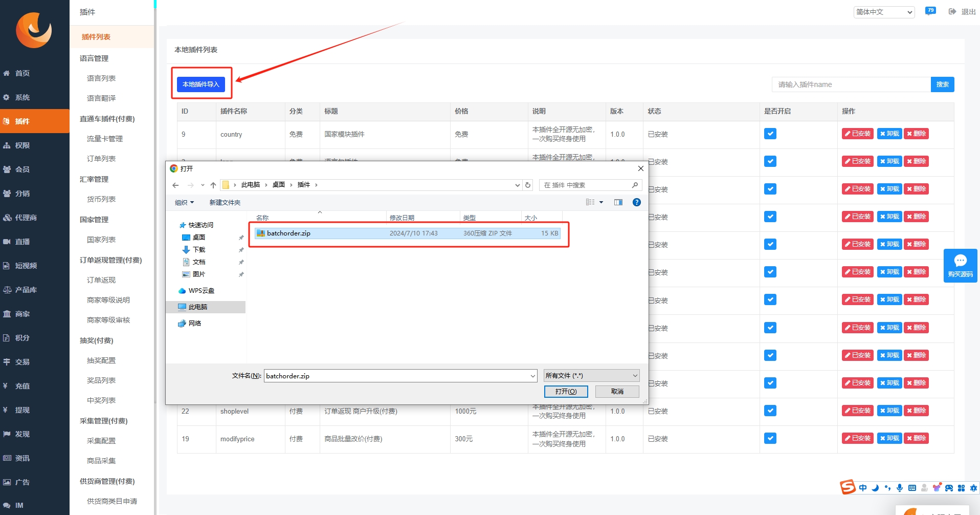Select 流量卡管理 in submenu
This screenshot has width=980, height=515.
tap(105, 139)
